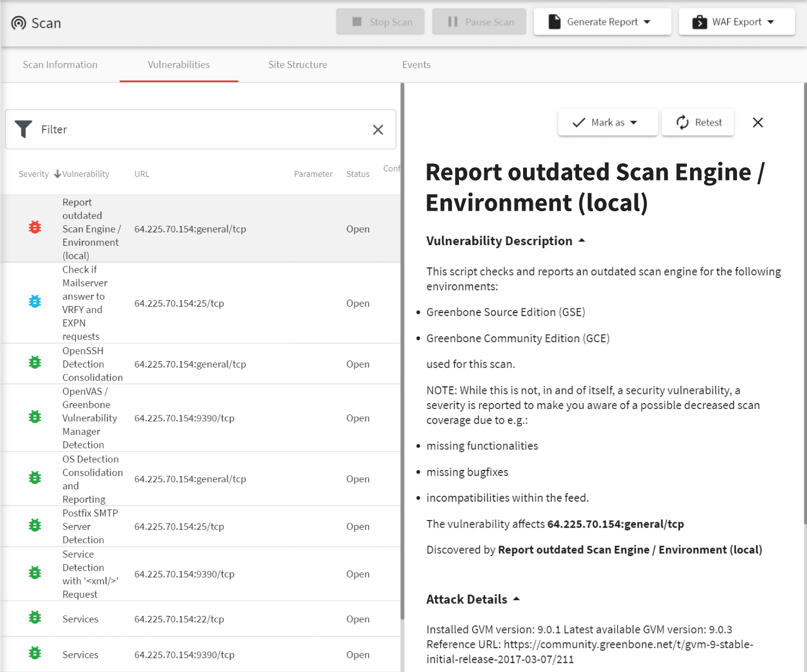The image size is (807, 672).
Task: Click the Reference URL community.greenbone.net text
Action: click(x=589, y=652)
